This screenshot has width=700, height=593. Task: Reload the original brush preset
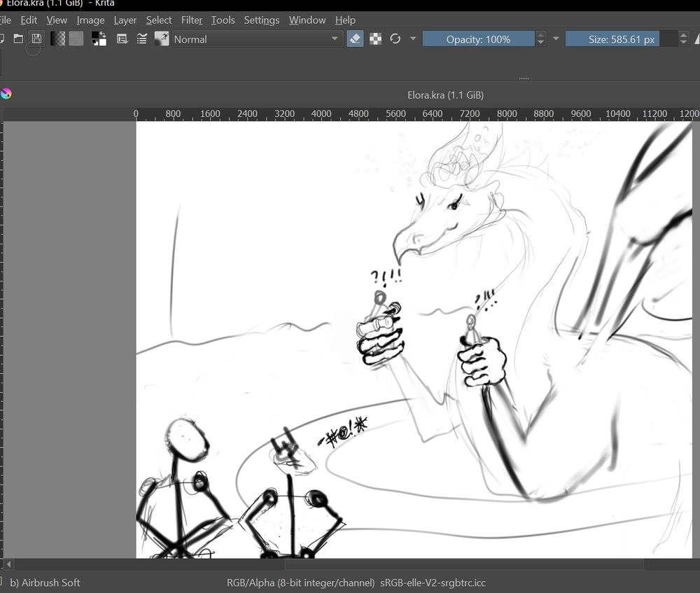(x=395, y=39)
